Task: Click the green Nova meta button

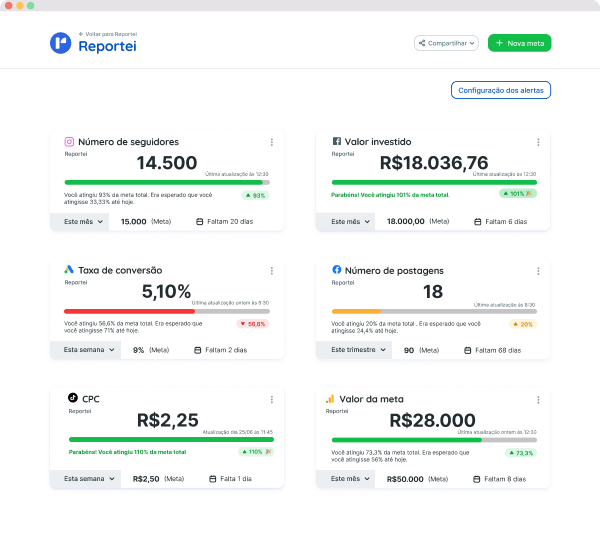Action: click(x=520, y=43)
